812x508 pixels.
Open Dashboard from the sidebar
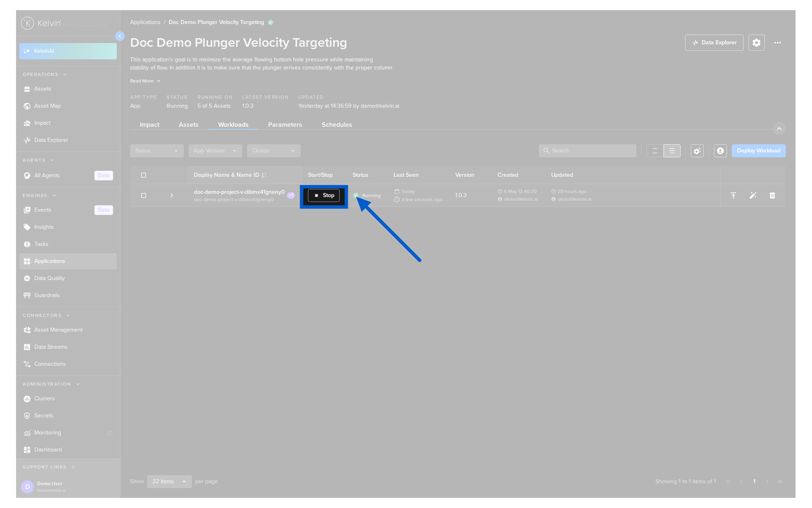[68, 450]
